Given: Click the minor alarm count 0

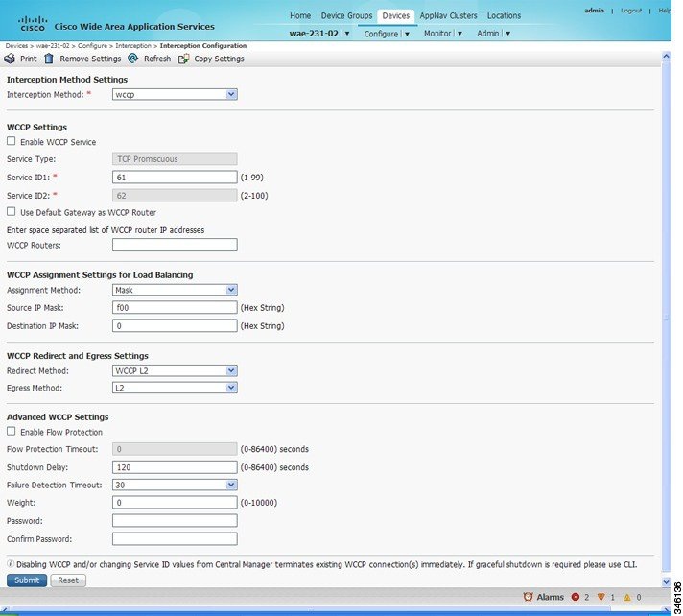Looking at the screenshot, I should [x=639, y=597].
